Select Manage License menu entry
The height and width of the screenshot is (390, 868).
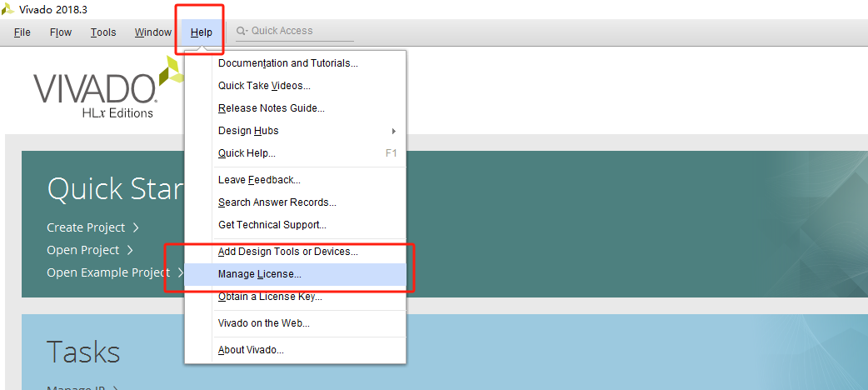tap(295, 274)
